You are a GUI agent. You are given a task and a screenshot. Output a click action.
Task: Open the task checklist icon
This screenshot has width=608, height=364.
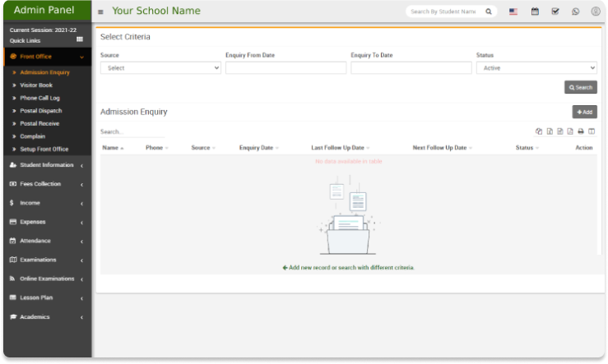pyautogui.click(x=555, y=12)
